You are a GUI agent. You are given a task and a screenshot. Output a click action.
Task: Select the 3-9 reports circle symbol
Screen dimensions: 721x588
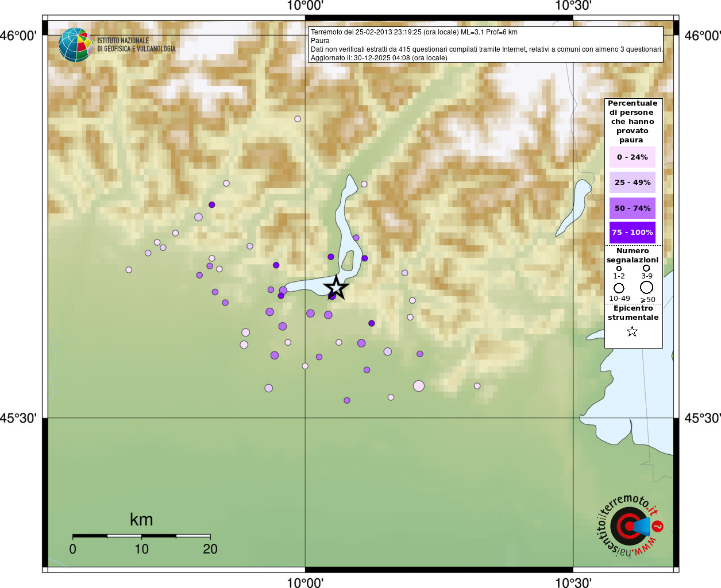coord(646,268)
